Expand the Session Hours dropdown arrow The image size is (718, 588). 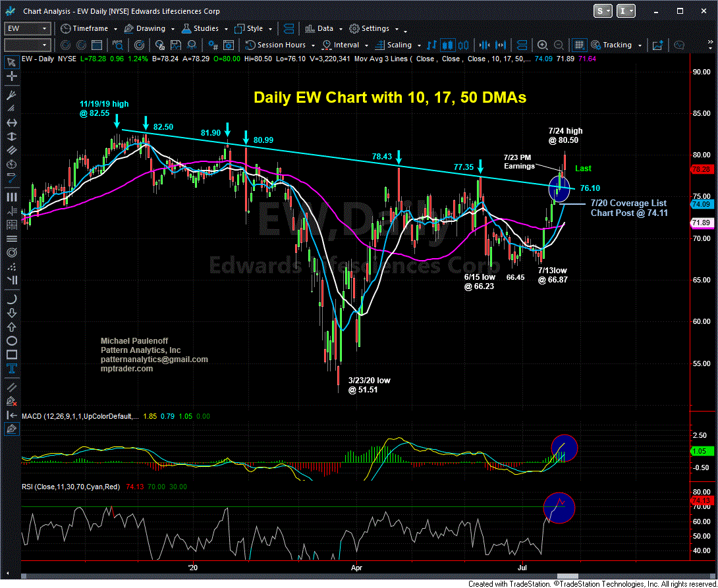[x=314, y=45]
